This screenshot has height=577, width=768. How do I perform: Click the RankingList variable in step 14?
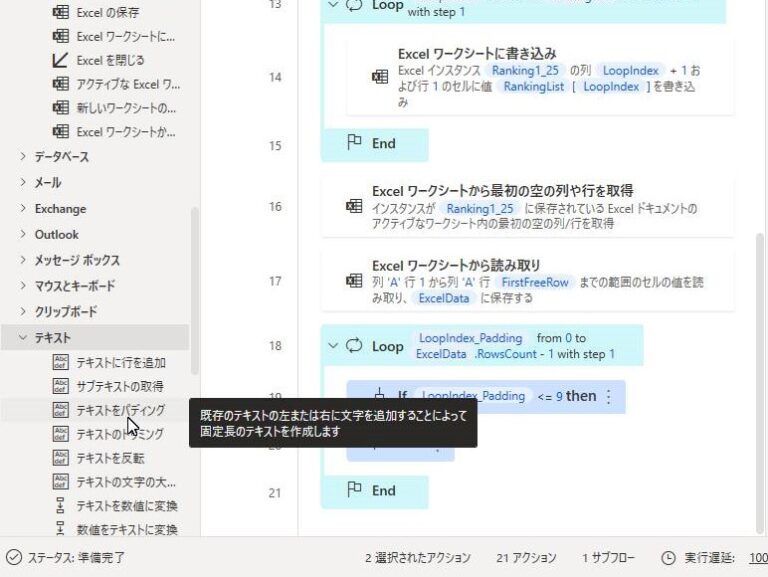533,87
